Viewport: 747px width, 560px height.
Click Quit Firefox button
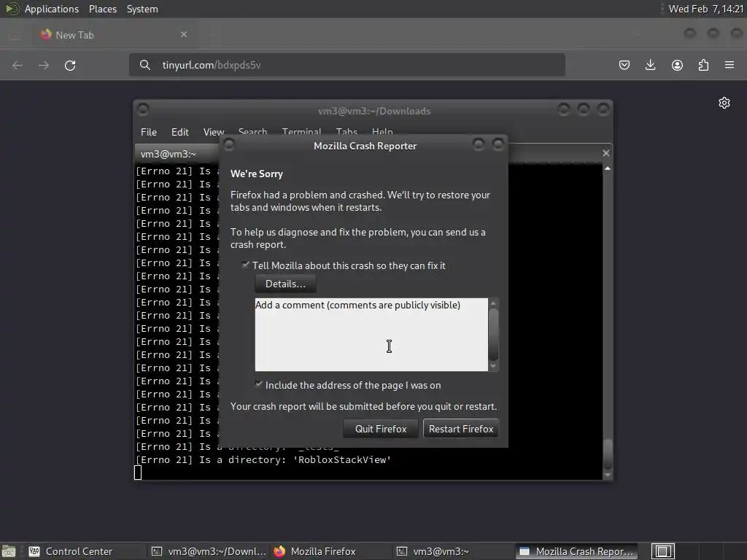point(381,429)
